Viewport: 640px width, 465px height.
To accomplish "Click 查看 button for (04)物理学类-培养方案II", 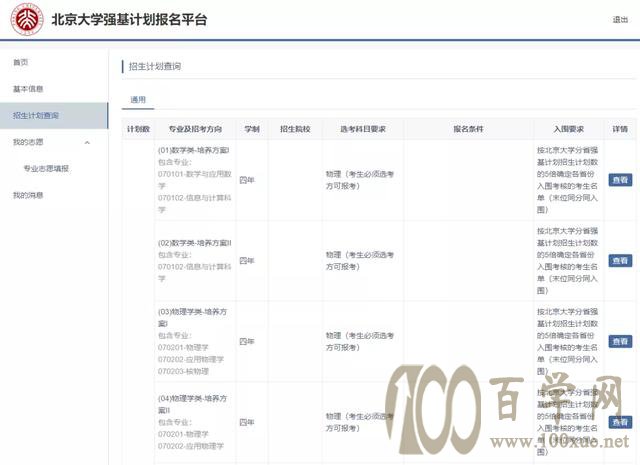I will 620,422.
